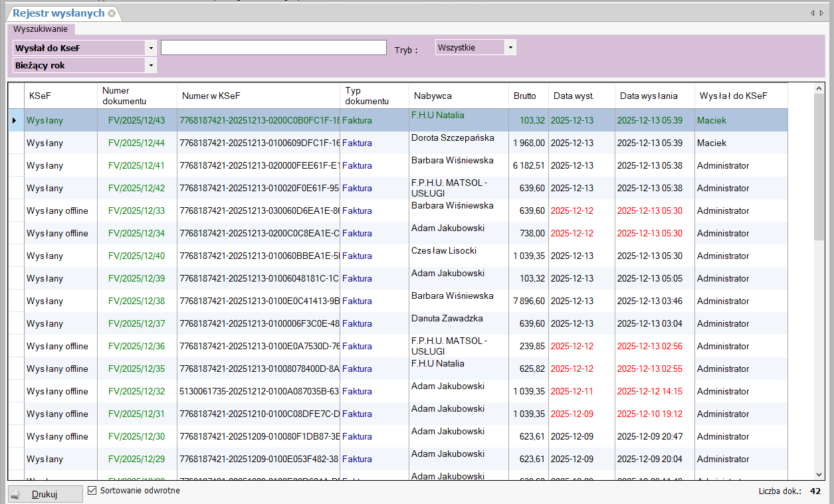The width and height of the screenshot is (834, 504).
Task: Click the scrollbar up arrow
Action: click(819, 88)
